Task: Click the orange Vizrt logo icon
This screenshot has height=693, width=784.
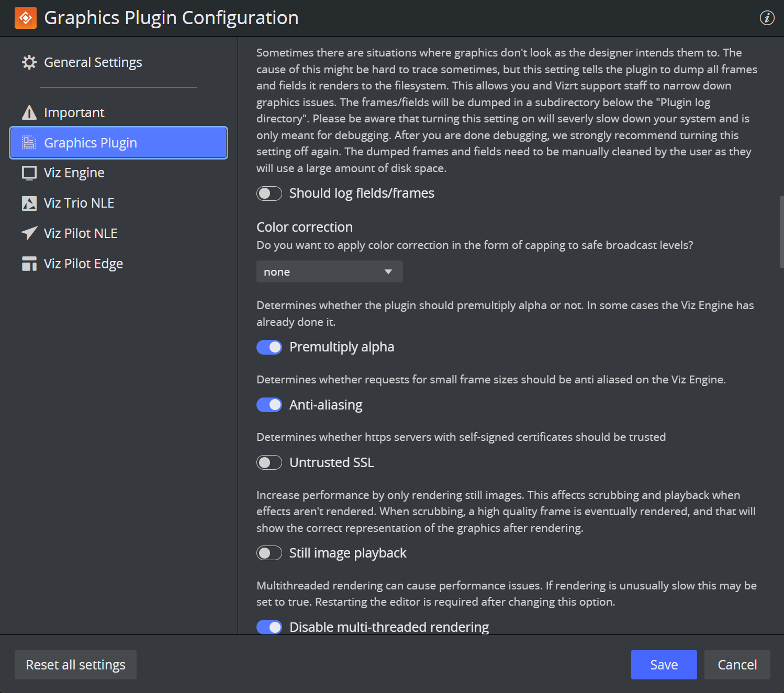Action: 26,18
